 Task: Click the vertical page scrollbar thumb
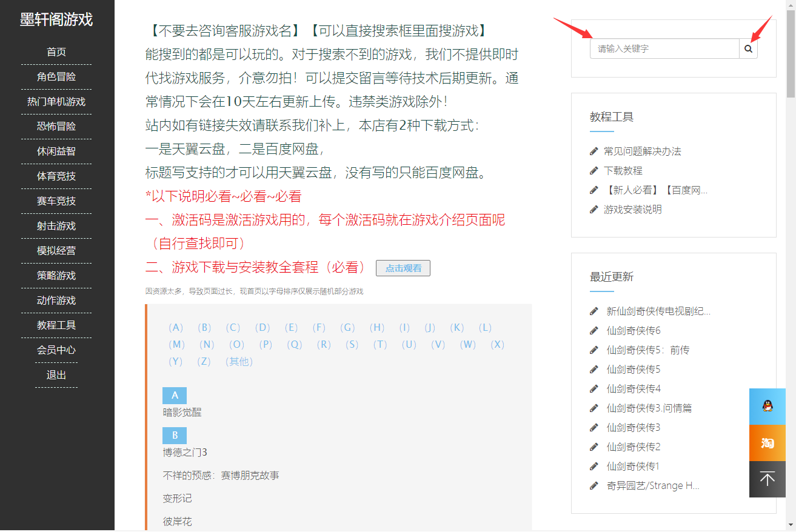(791, 55)
